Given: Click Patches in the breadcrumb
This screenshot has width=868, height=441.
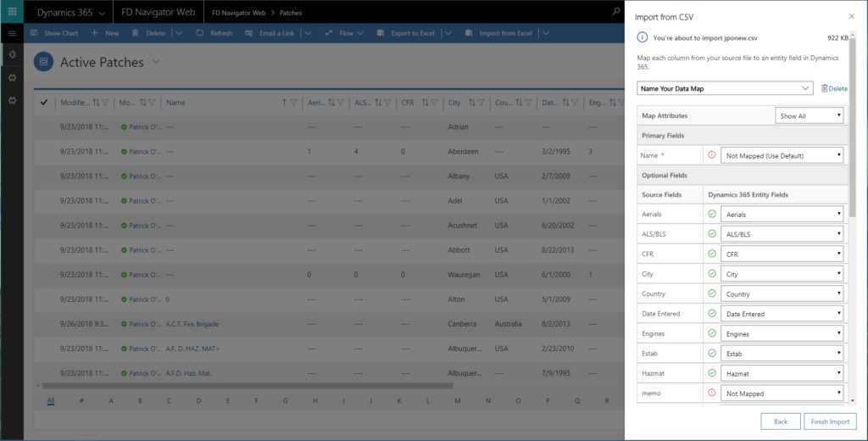Looking at the screenshot, I should click(291, 13).
